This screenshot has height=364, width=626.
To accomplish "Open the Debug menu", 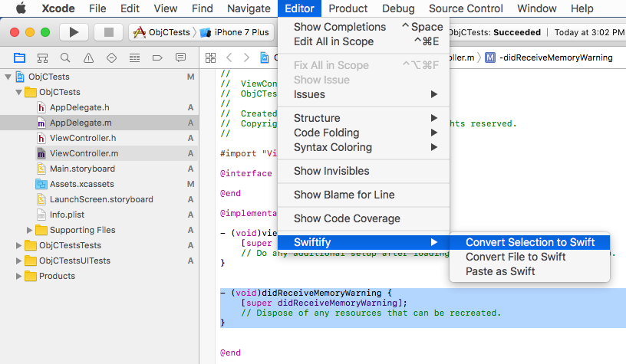I will [x=398, y=8].
